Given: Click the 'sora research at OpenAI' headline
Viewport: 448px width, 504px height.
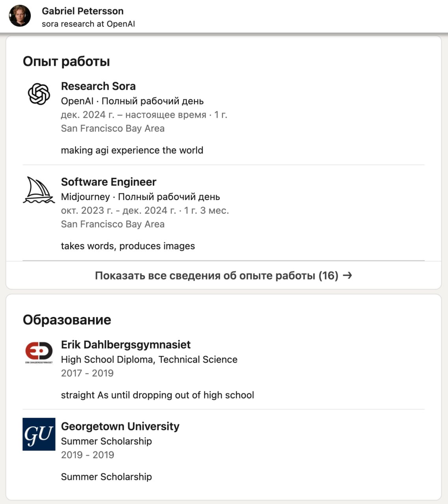Looking at the screenshot, I should point(88,24).
